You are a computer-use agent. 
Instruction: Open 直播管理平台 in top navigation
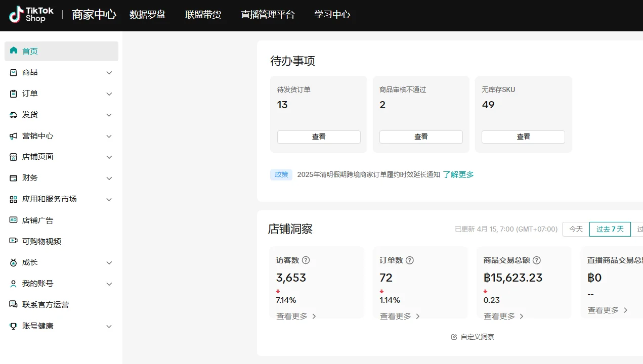click(268, 15)
